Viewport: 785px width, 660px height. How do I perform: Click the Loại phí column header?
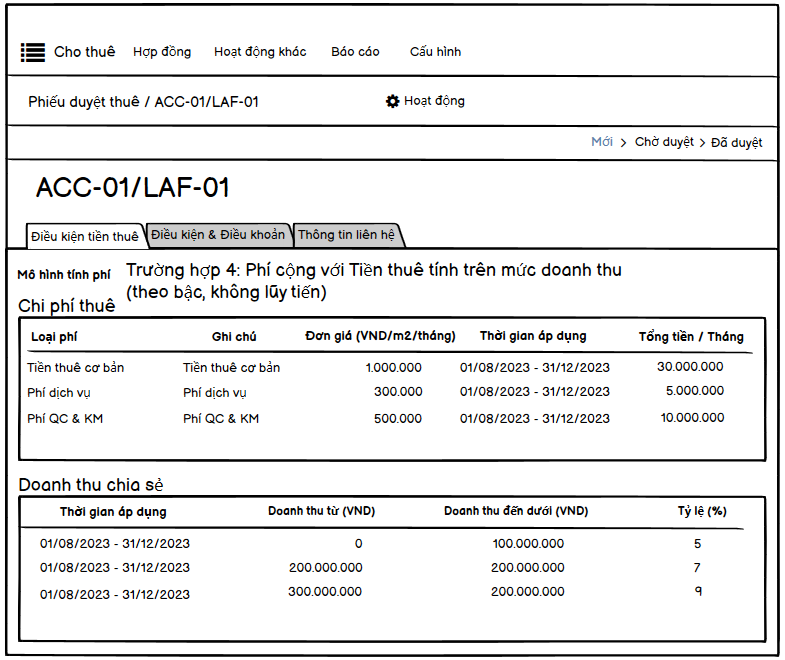point(54,337)
